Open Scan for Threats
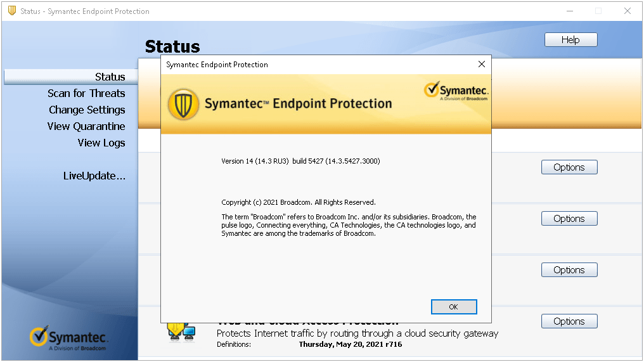The image size is (644, 362). [86, 93]
